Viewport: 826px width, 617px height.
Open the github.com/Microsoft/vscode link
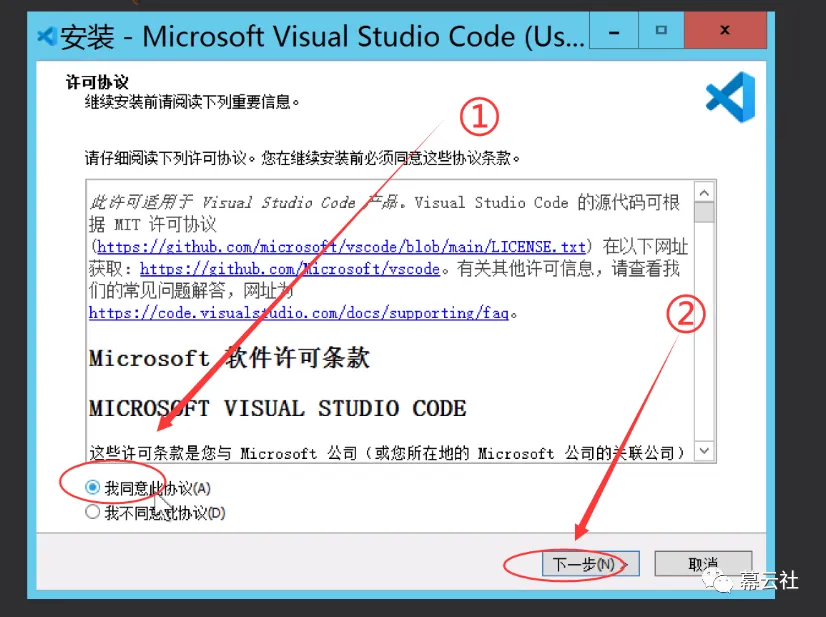[290, 269]
